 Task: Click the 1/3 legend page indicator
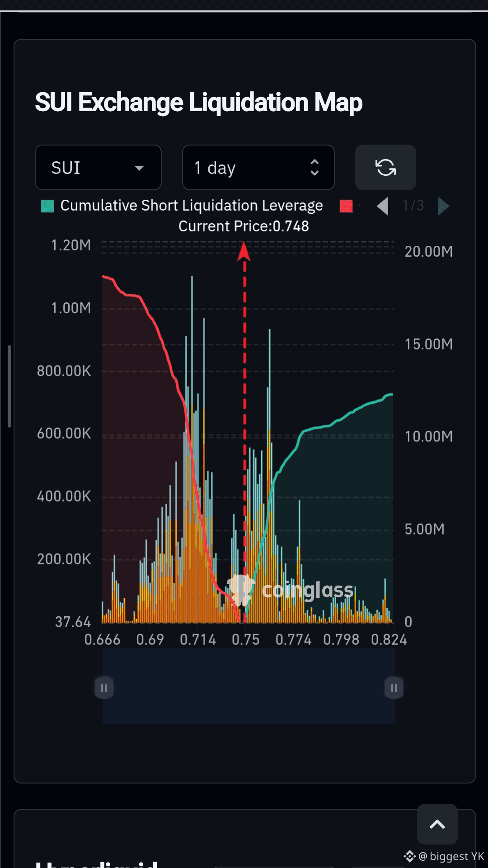(x=413, y=206)
